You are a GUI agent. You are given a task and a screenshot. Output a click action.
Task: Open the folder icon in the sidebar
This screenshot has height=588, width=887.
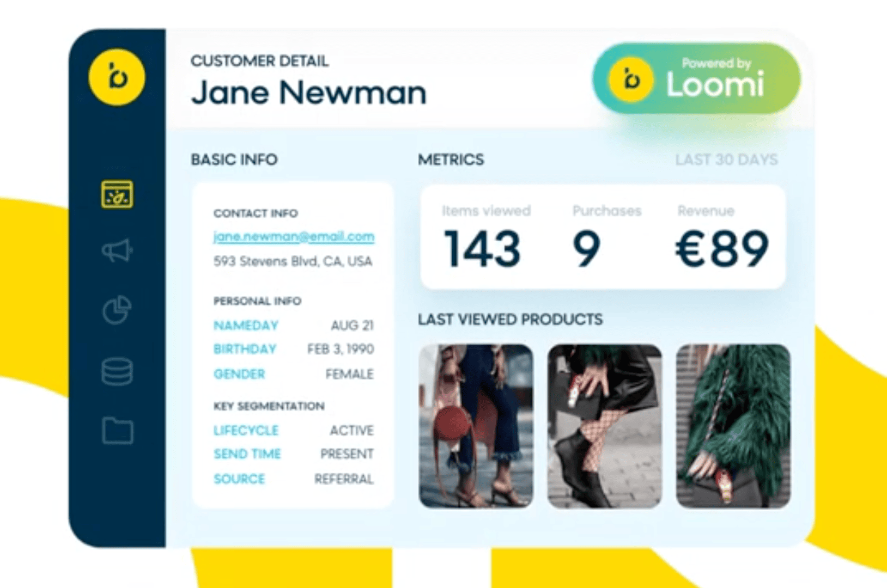click(x=118, y=431)
